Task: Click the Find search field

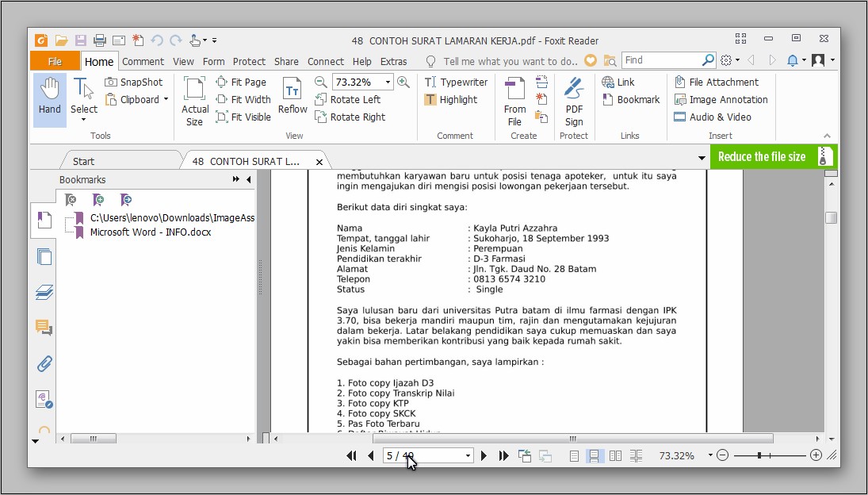Action: [x=662, y=59]
